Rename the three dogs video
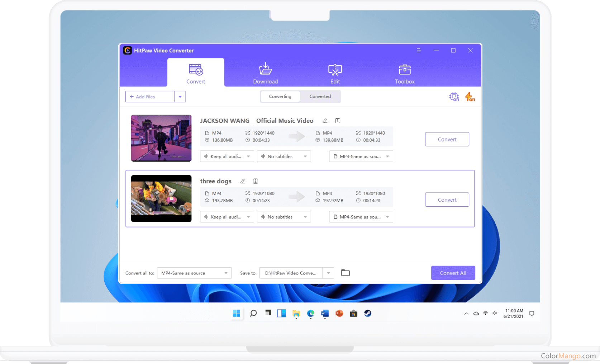Screen dimensions: 600x364 [243, 181]
